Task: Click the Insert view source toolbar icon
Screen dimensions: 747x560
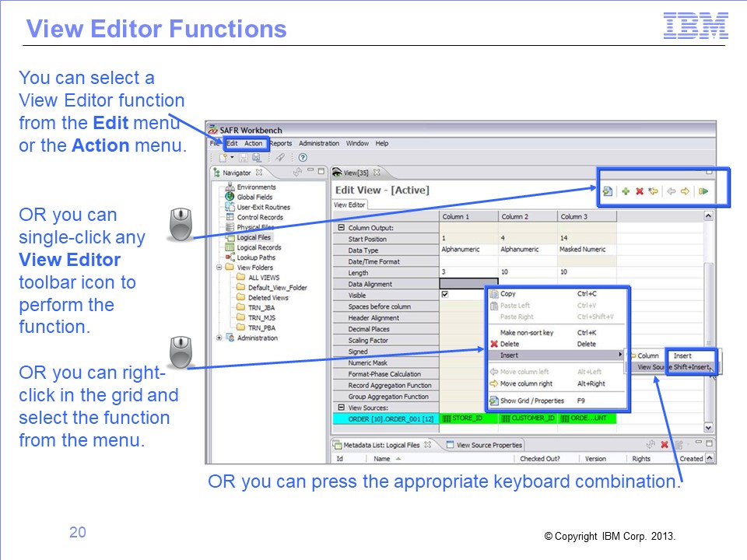Action: [653, 191]
